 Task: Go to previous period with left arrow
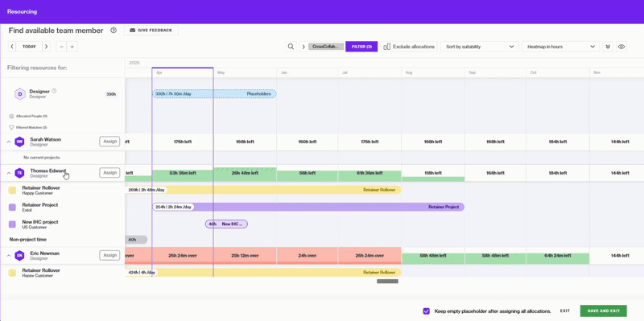click(12, 47)
